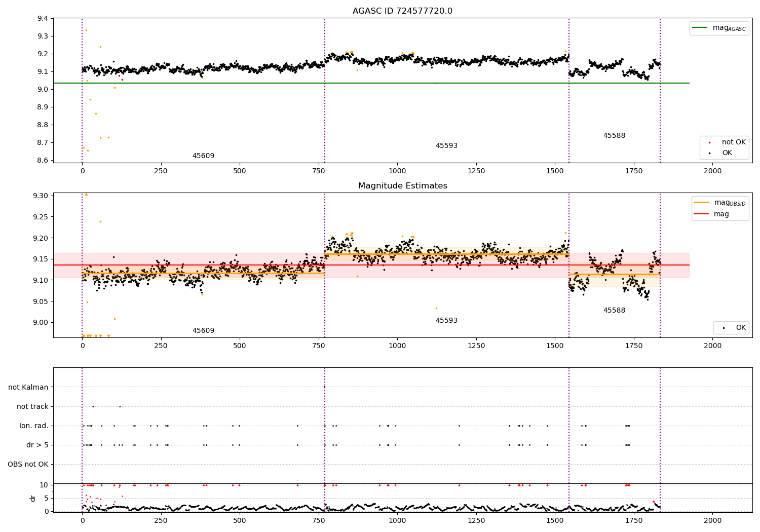Click the '9.0' tick label on the top plot y-axis
The image size is (760, 532).
coord(43,90)
